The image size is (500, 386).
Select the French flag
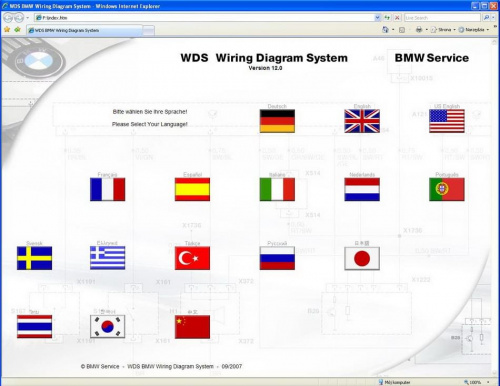click(107, 189)
